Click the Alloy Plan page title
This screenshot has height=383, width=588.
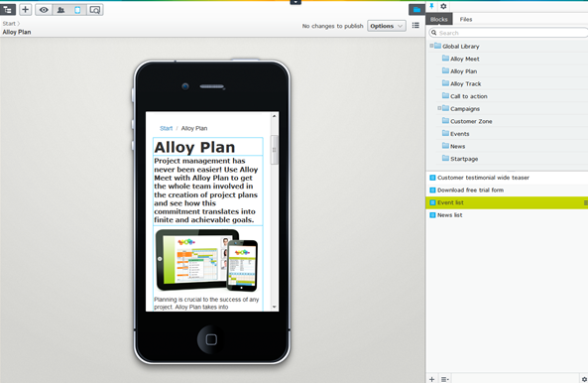click(x=17, y=32)
